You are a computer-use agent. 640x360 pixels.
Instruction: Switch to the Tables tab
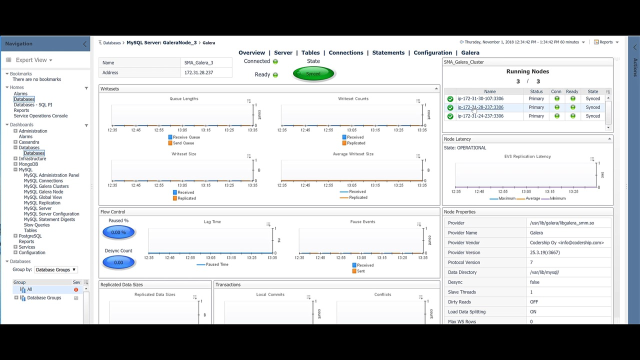coord(310,53)
